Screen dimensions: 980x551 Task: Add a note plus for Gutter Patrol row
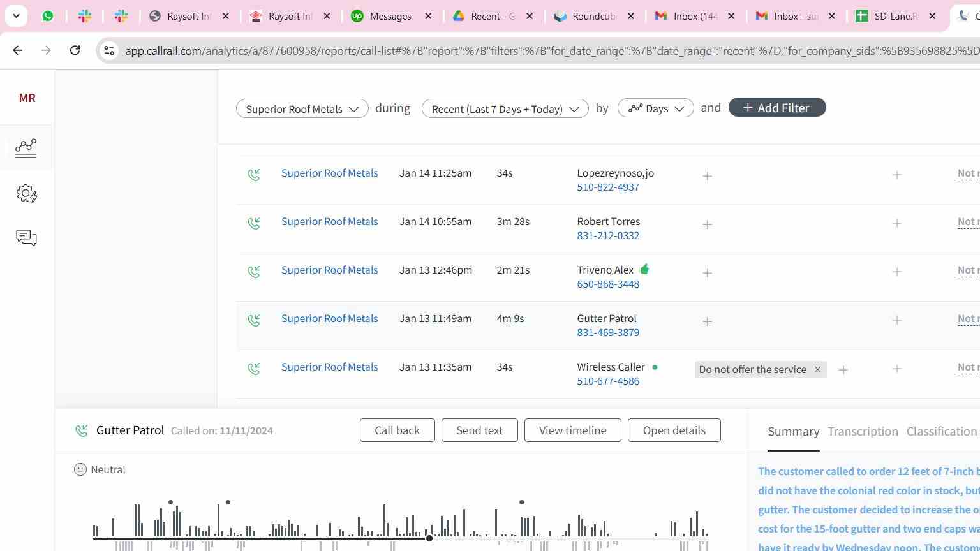896,320
